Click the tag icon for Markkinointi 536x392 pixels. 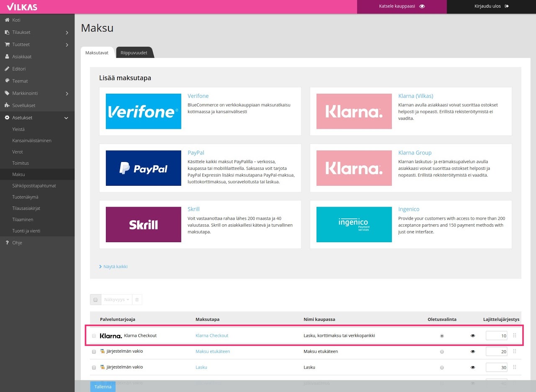[7, 93]
